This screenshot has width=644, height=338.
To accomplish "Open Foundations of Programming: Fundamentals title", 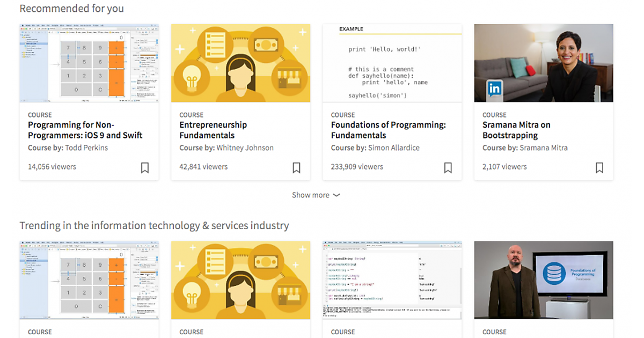I will [388, 130].
